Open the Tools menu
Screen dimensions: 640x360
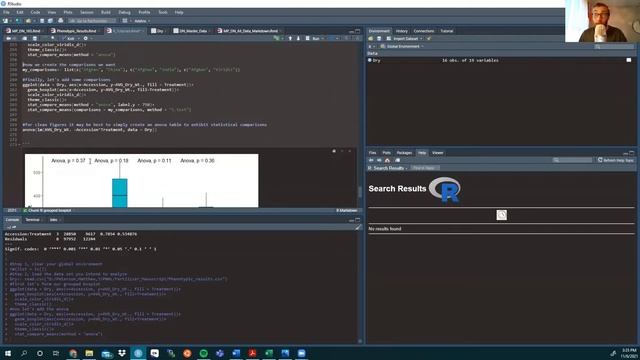[162, 12]
